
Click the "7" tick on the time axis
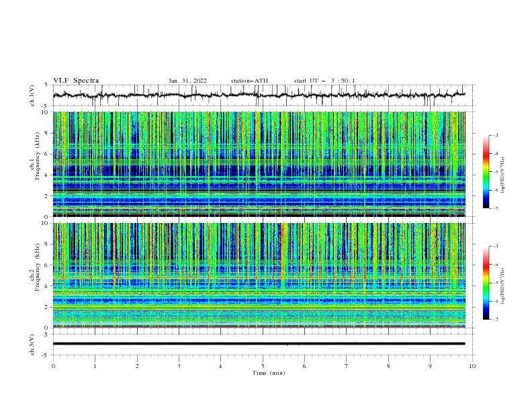tap(347, 366)
